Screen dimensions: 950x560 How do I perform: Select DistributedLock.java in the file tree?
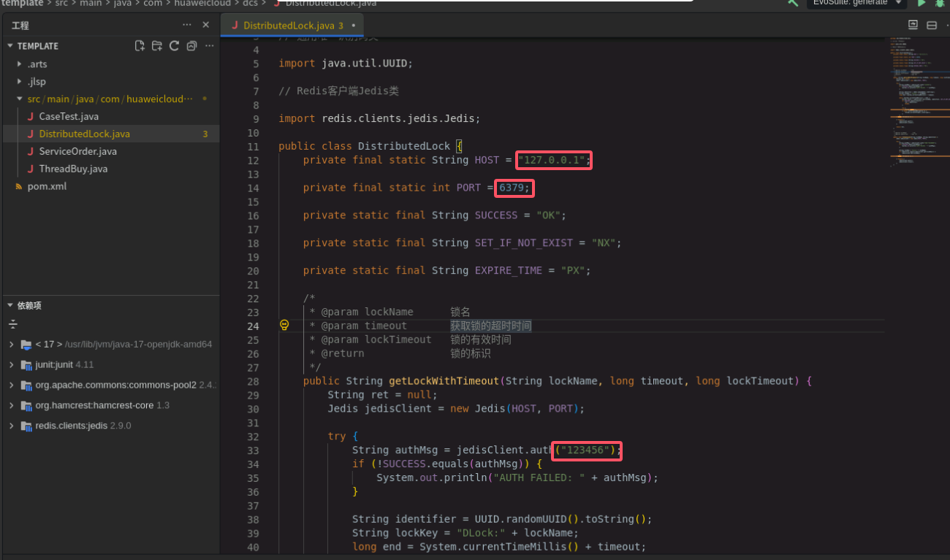click(x=84, y=134)
